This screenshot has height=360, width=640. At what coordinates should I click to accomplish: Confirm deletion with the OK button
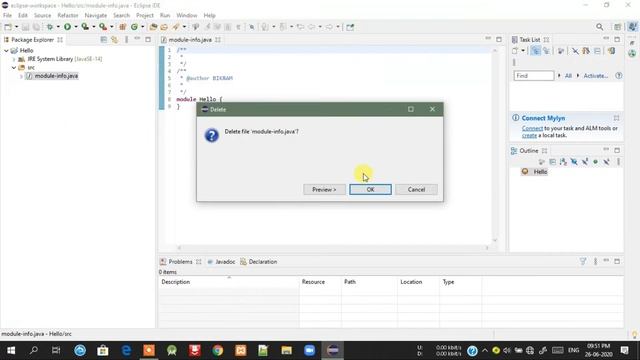[x=370, y=189]
